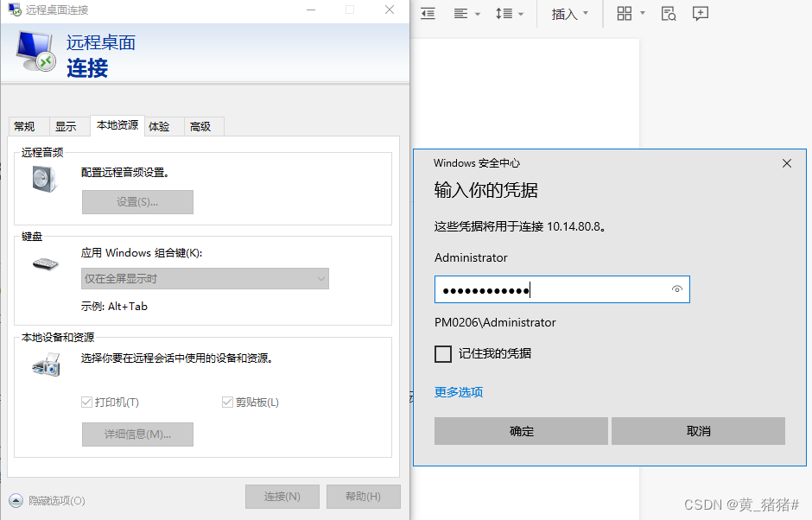Viewport: 812px width, 520px height.
Task: Click the keyboard icon
Action: coord(46,264)
